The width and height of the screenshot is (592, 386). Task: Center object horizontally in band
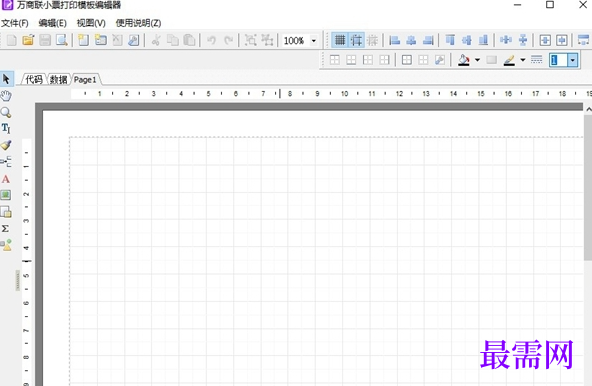tap(545, 40)
